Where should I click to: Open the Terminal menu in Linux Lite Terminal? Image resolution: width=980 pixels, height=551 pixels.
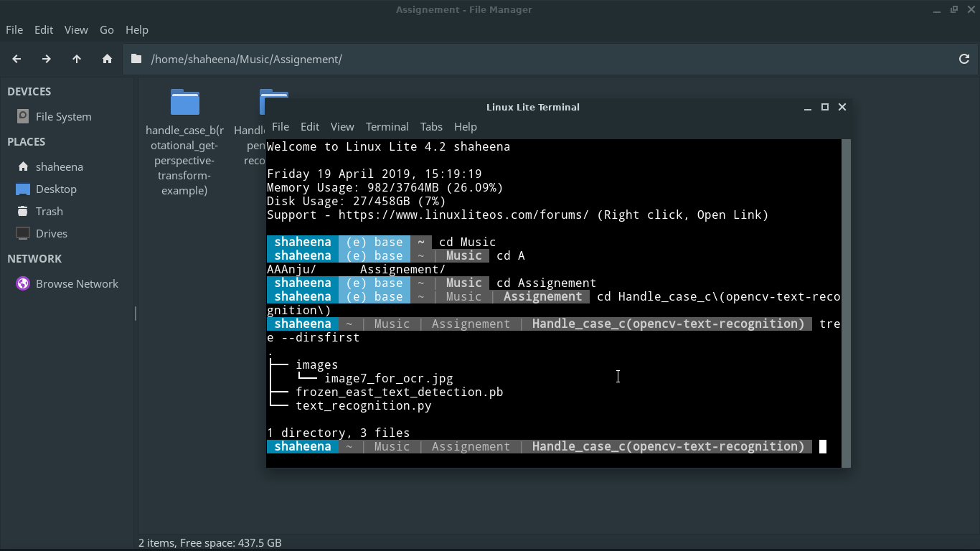click(x=387, y=126)
